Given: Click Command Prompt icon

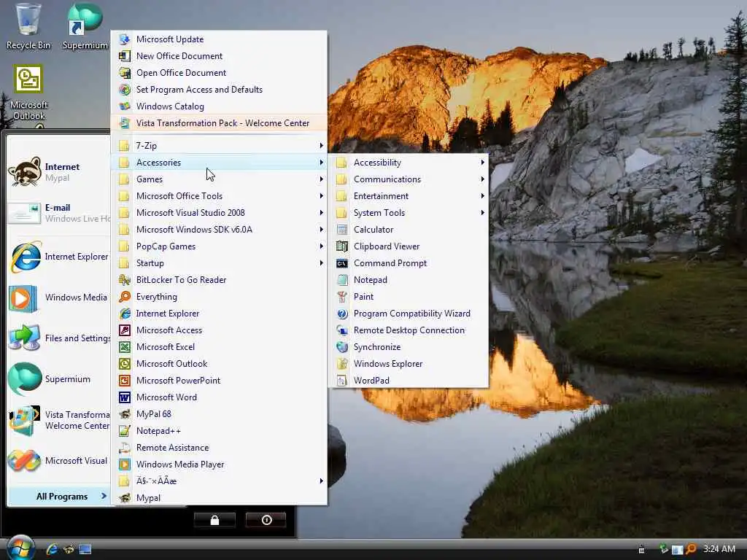Looking at the screenshot, I should [341, 262].
